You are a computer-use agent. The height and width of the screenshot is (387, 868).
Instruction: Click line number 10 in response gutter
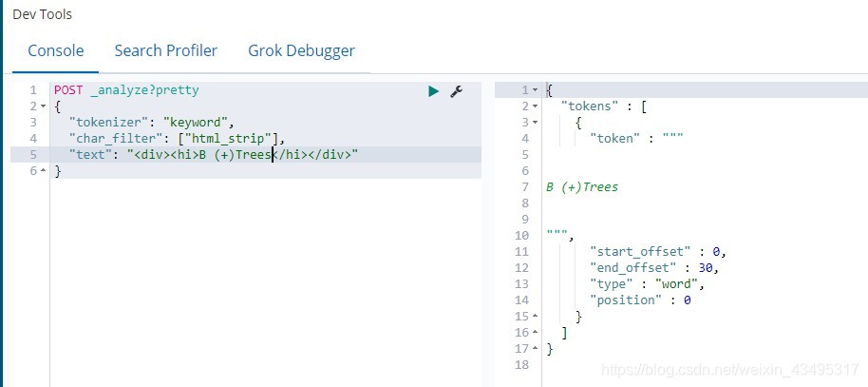tap(521, 236)
